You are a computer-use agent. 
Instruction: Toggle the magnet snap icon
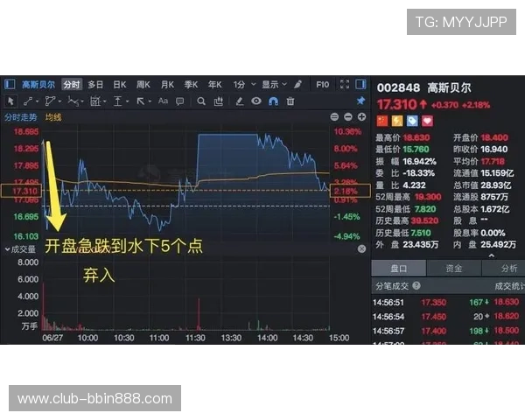[x=273, y=101]
